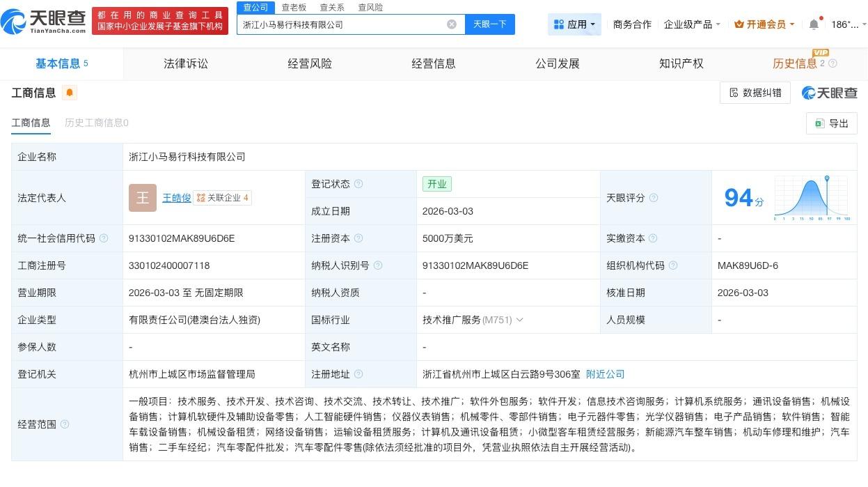This screenshot has height=487, width=868.
Task: Click the help icon beside 经营范围
Action: pyautogui.click(x=63, y=424)
